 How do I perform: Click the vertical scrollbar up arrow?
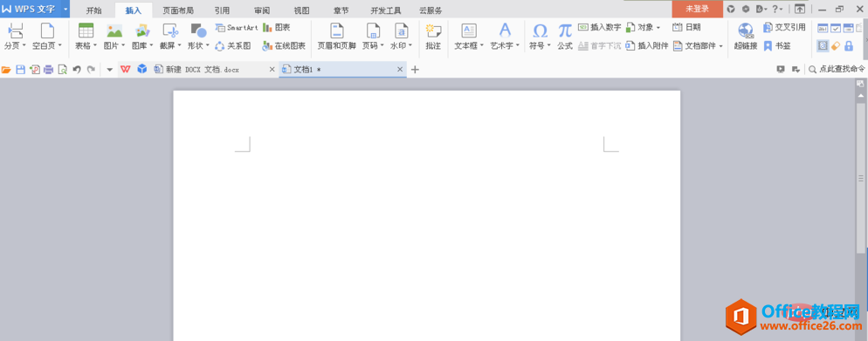[860, 96]
